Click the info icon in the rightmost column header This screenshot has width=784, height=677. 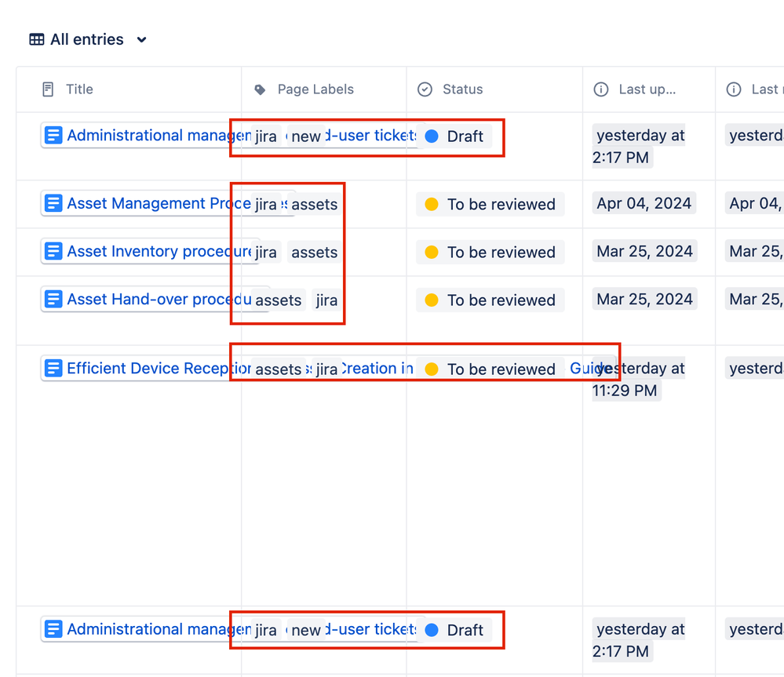click(x=734, y=89)
